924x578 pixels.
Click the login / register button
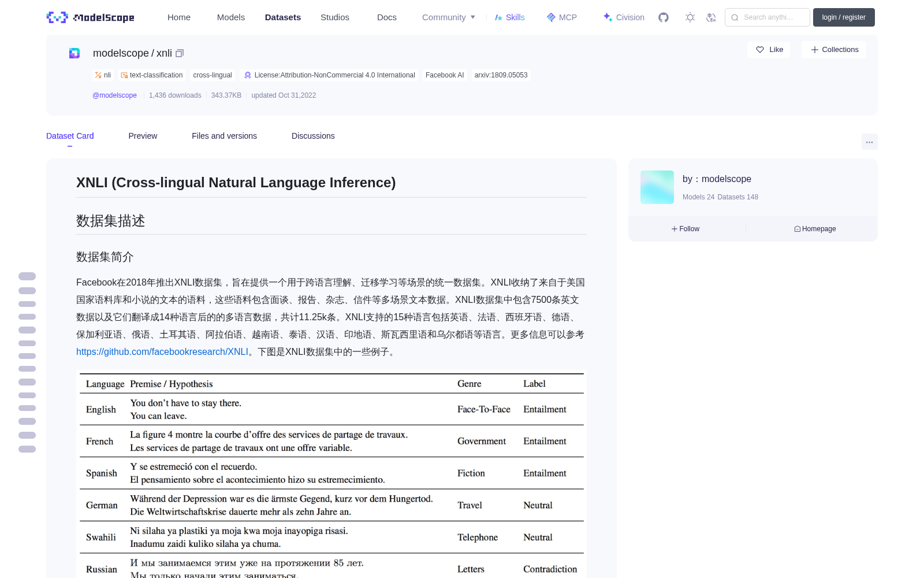tap(844, 17)
